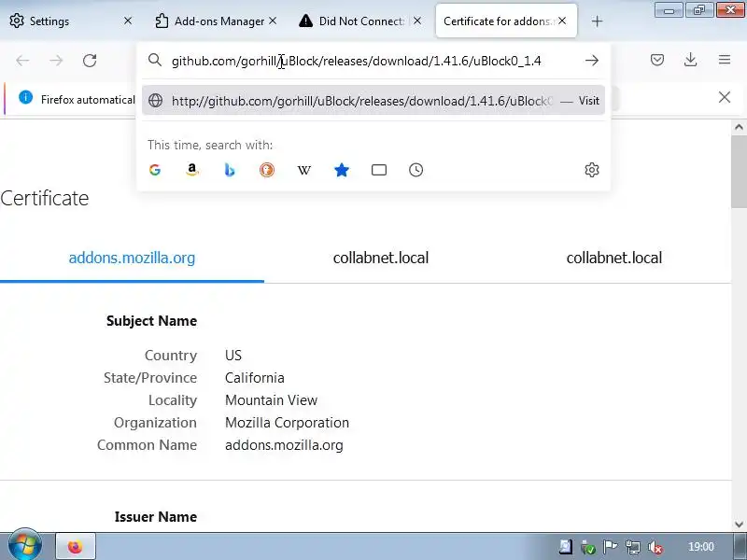Open the Downloads panel icon
Screen dimensions: 747x560
690,60
